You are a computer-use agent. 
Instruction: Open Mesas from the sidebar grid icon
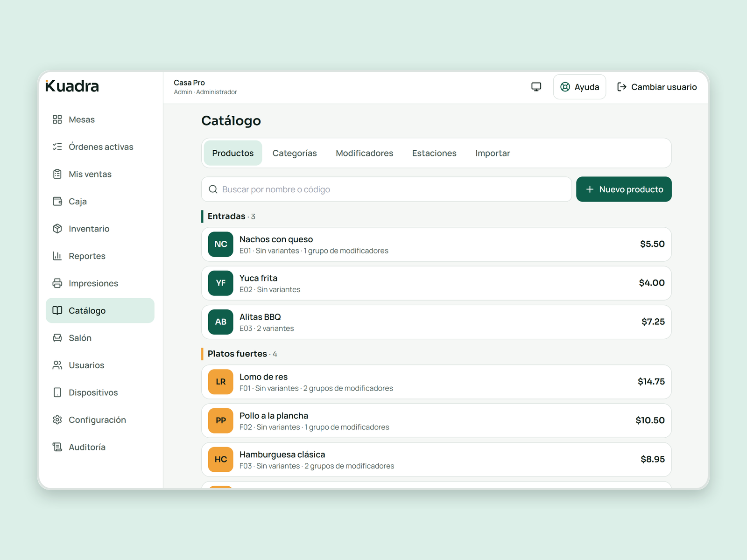click(x=57, y=119)
